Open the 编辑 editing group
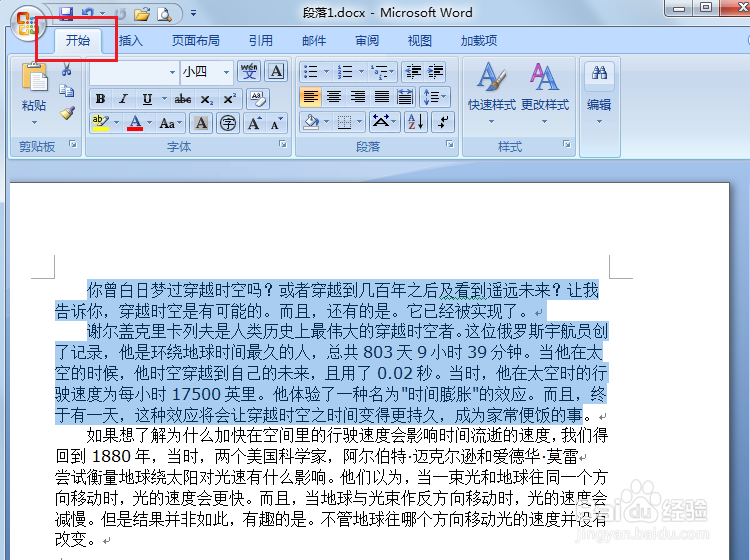The width and height of the screenshot is (750, 560). [x=599, y=92]
